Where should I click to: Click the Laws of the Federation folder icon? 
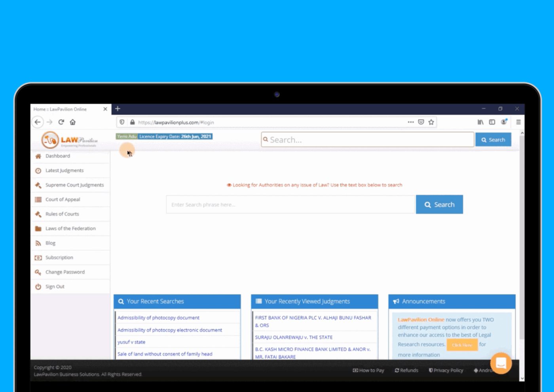(x=38, y=229)
